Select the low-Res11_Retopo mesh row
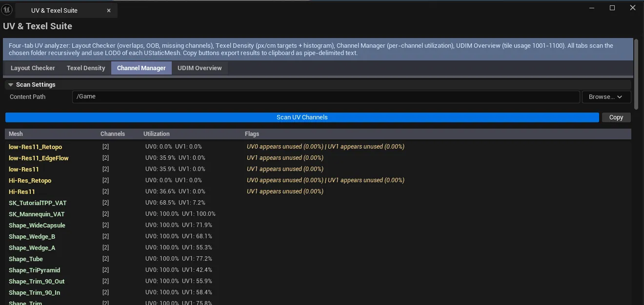The width and height of the screenshot is (644, 305). pos(318,147)
